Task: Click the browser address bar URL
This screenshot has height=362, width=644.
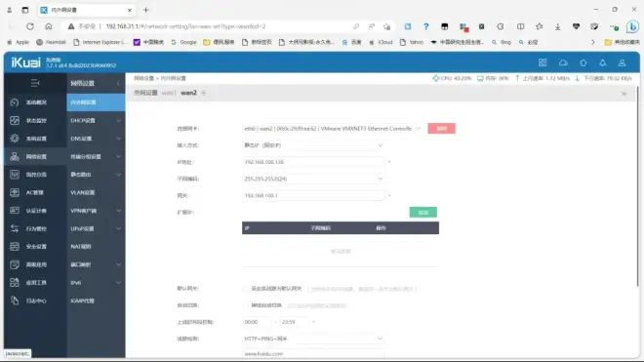Action: coord(185,26)
